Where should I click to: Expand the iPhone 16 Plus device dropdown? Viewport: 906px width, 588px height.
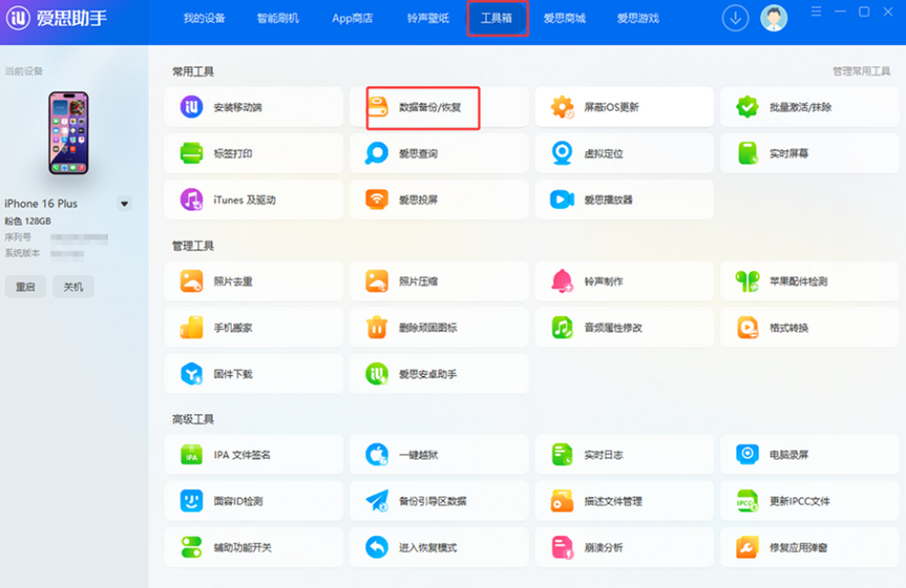pos(125,204)
